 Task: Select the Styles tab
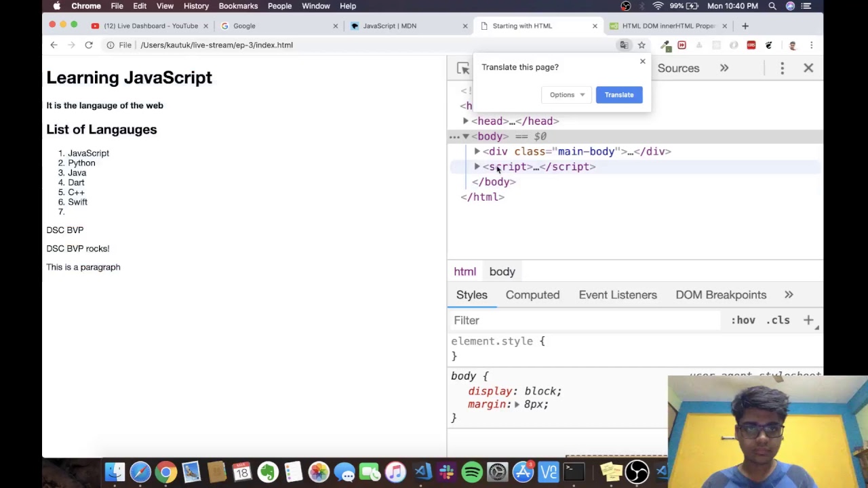(x=472, y=295)
